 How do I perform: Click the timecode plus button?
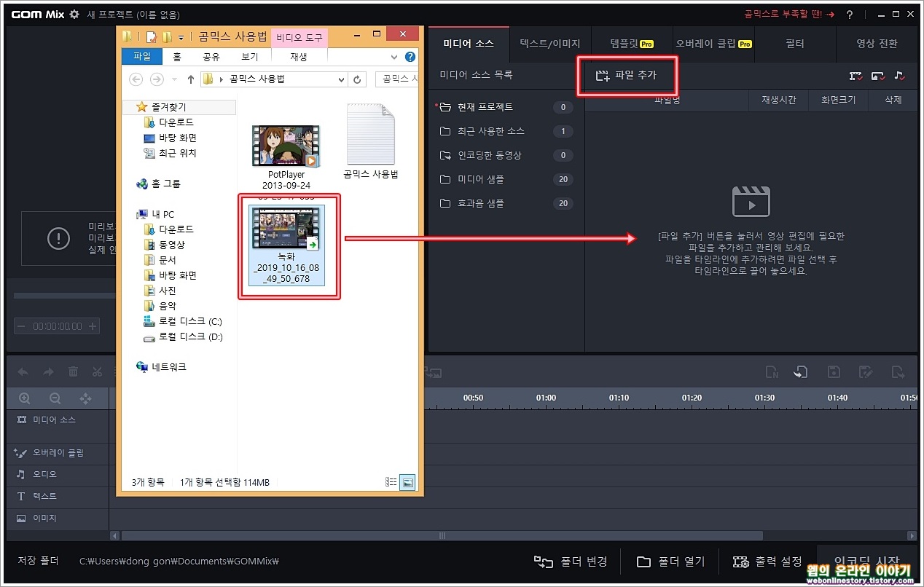click(x=93, y=326)
